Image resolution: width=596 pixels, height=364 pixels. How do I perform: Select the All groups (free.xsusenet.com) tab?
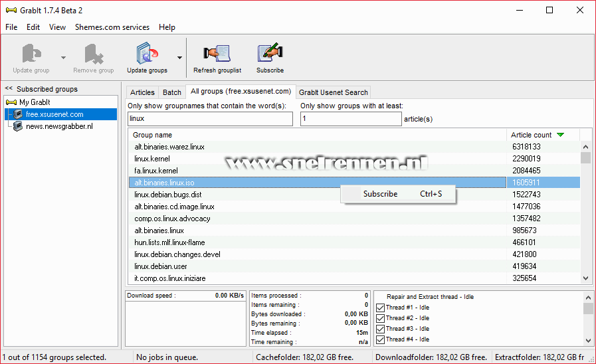pyautogui.click(x=241, y=91)
